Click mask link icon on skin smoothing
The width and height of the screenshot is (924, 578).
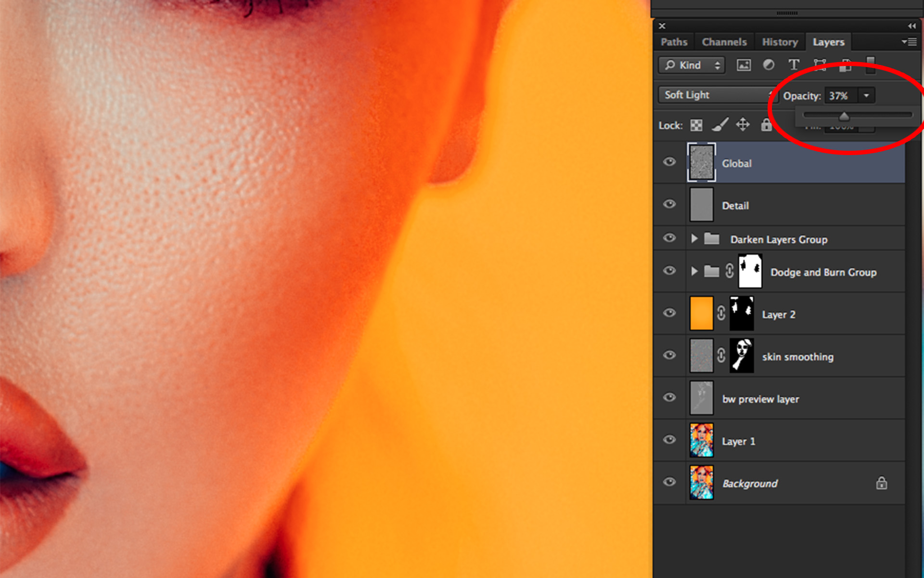click(x=721, y=355)
